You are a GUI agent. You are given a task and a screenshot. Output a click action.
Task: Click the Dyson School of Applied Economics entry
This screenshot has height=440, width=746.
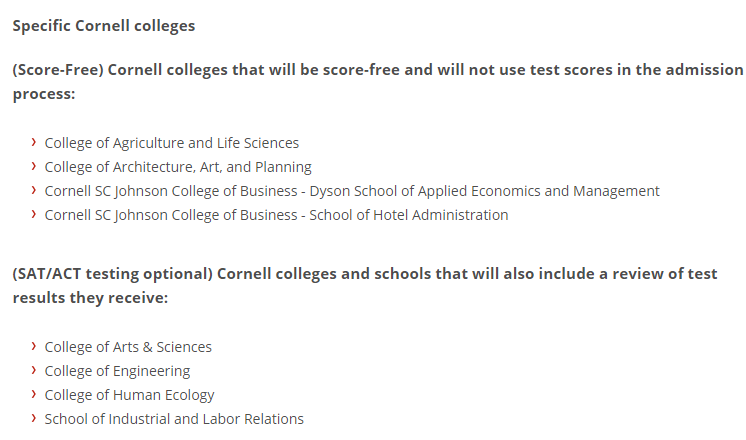(352, 191)
